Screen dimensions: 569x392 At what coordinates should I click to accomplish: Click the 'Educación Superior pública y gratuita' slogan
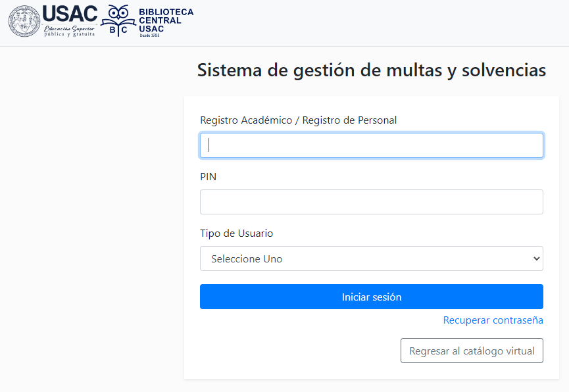[x=69, y=31]
